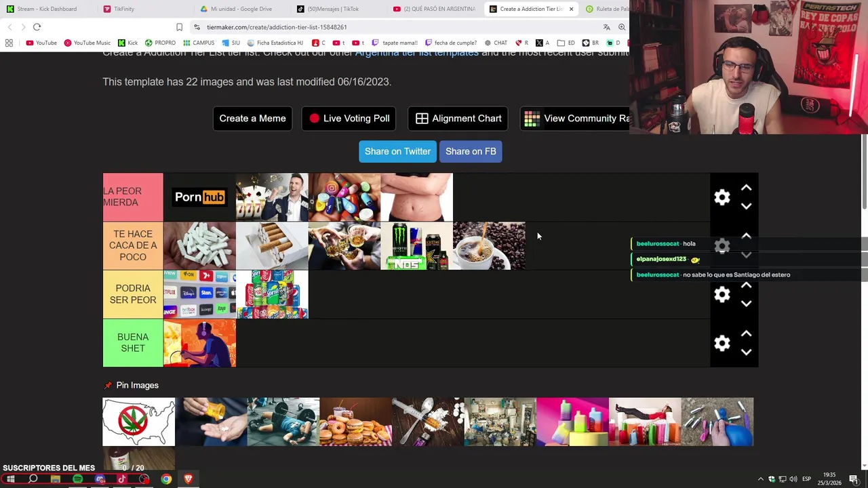The height and width of the screenshot is (488, 868).
Task: Open Argentina tier list templates link
Action: click(x=416, y=53)
